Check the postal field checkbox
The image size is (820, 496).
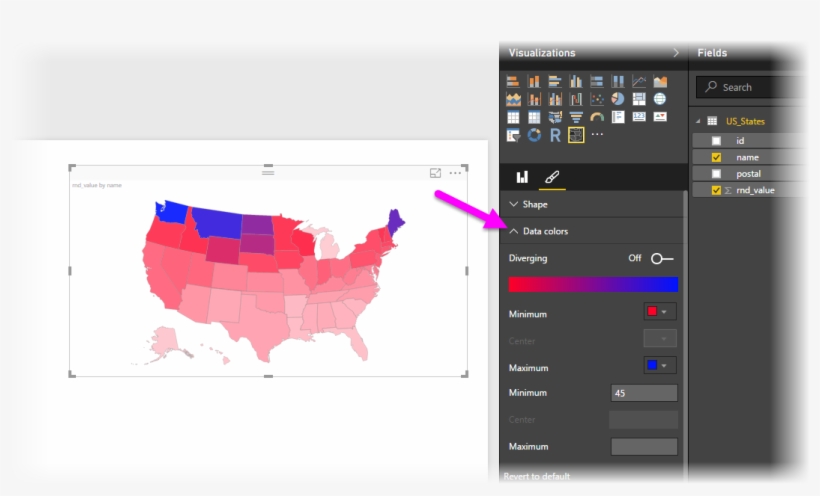point(716,174)
